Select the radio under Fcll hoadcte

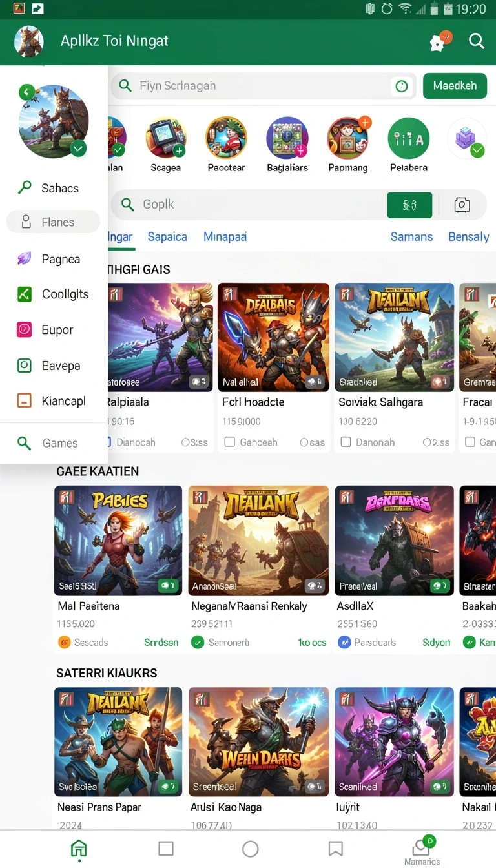click(x=304, y=442)
